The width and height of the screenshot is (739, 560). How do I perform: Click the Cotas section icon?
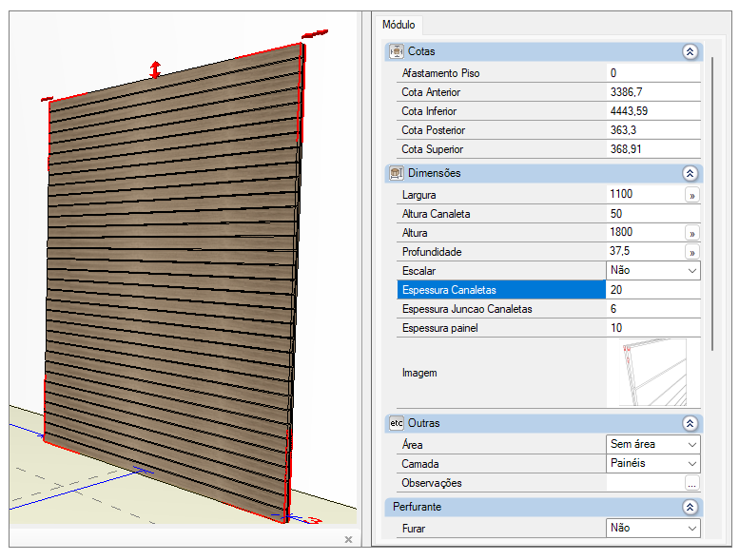click(397, 51)
